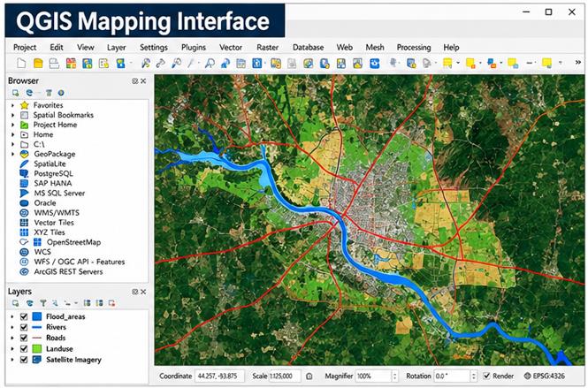The image size is (588, 388).
Task: Close the Layers panel
Action: pyautogui.click(x=143, y=292)
